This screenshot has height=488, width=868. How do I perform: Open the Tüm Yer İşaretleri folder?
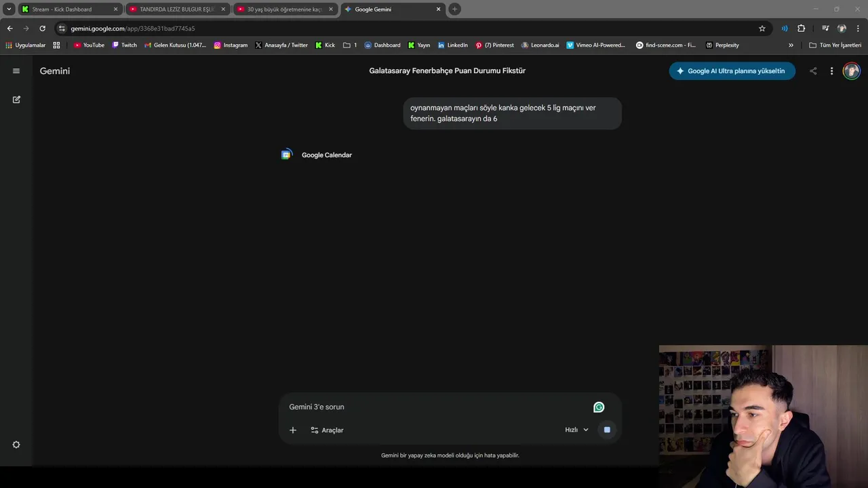pos(835,45)
